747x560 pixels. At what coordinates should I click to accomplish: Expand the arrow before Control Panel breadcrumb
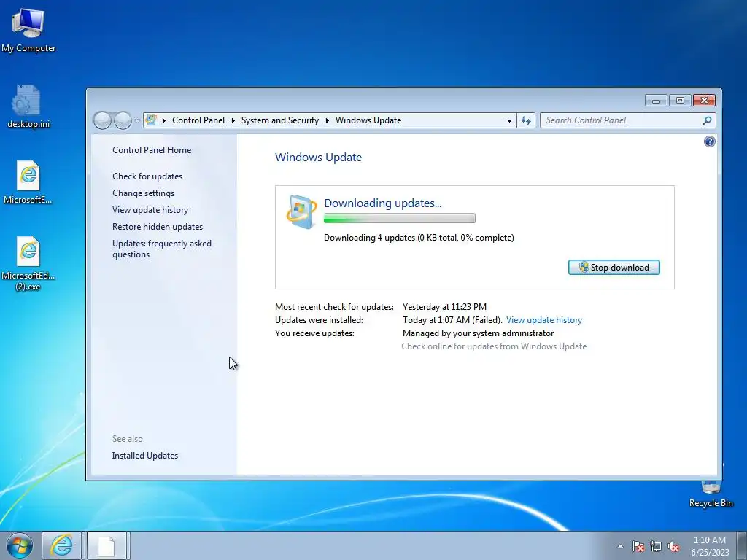(x=164, y=120)
